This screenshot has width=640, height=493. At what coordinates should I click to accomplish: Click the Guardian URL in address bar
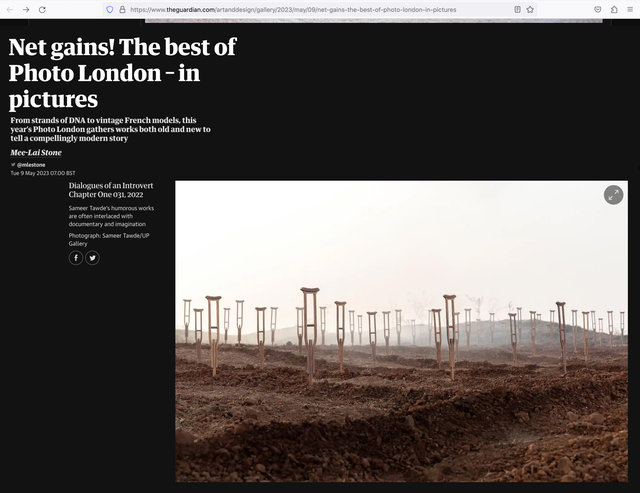coord(293,9)
